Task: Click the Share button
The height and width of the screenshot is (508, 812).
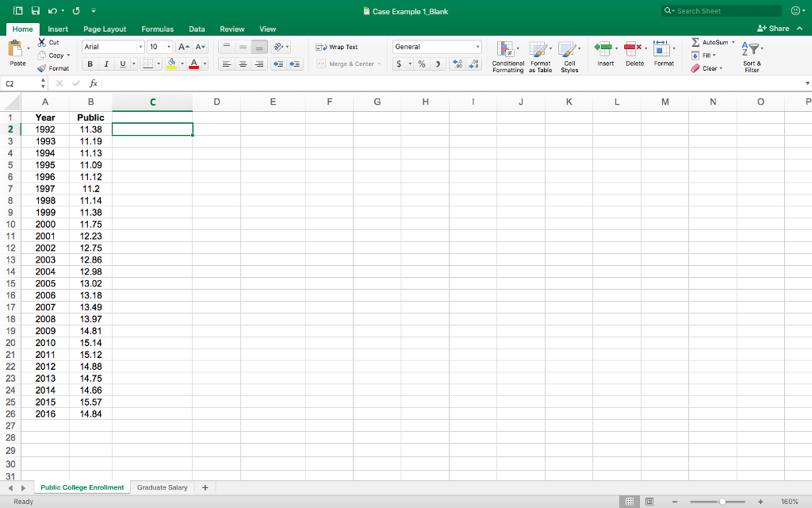Action: [776, 27]
